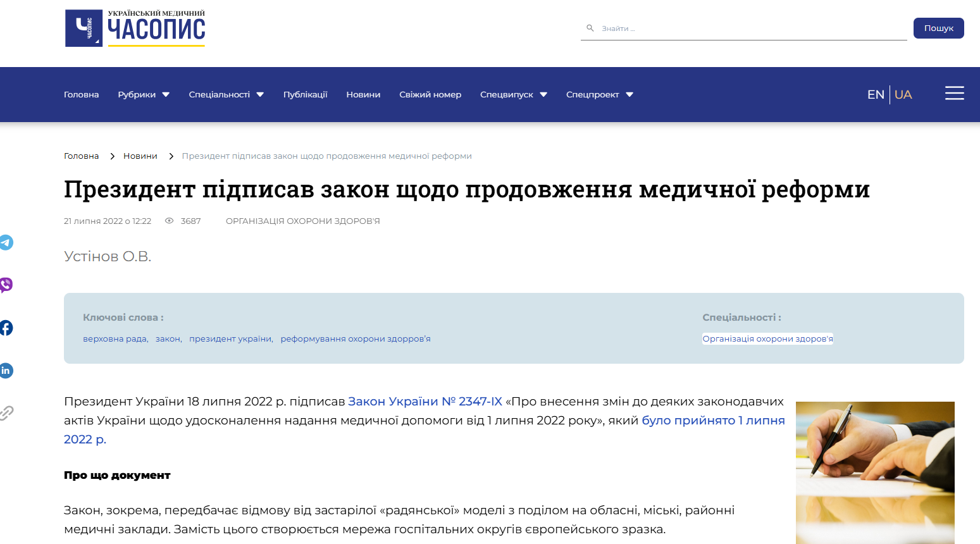This screenshot has width=980, height=544.
Task: Click the date 21 липня 2022 о 12:22
Action: coord(108,221)
